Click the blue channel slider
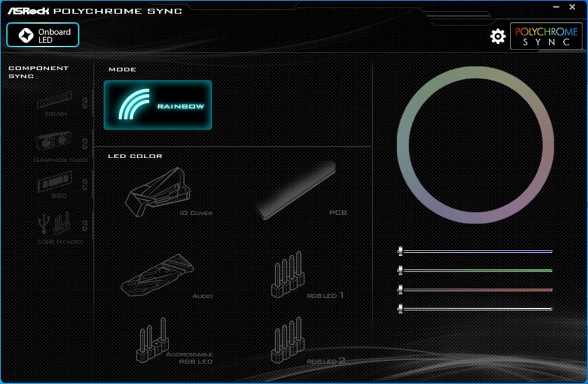The height and width of the screenshot is (384, 588). [475, 251]
